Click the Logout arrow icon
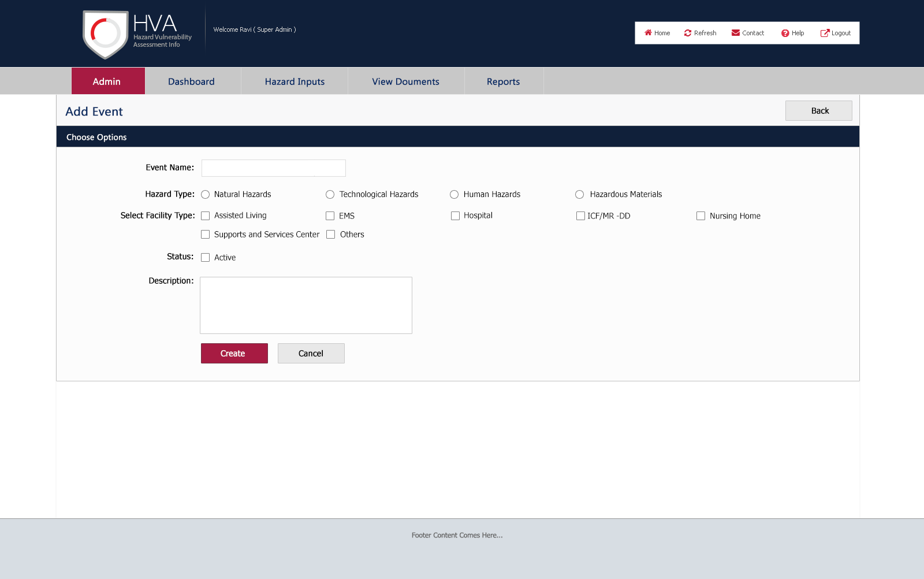This screenshot has width=924, height=579. [x=825, y=33]
